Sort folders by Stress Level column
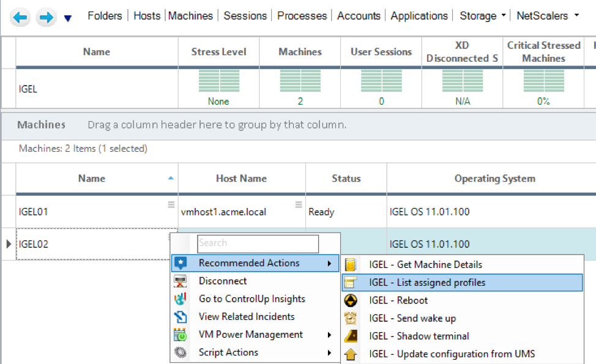This screenshot has width=596, height=364. (218, 51)
